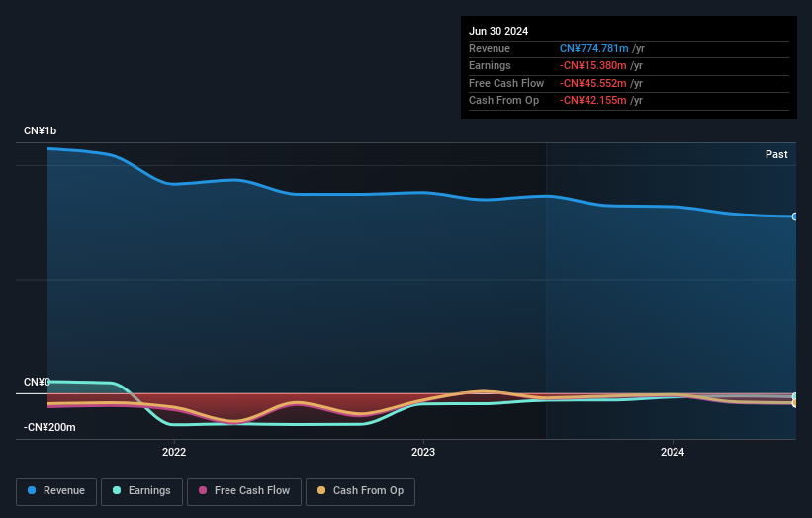
Task: Click the -CN¥15.380m earnings value
Action: coord(593,65)
